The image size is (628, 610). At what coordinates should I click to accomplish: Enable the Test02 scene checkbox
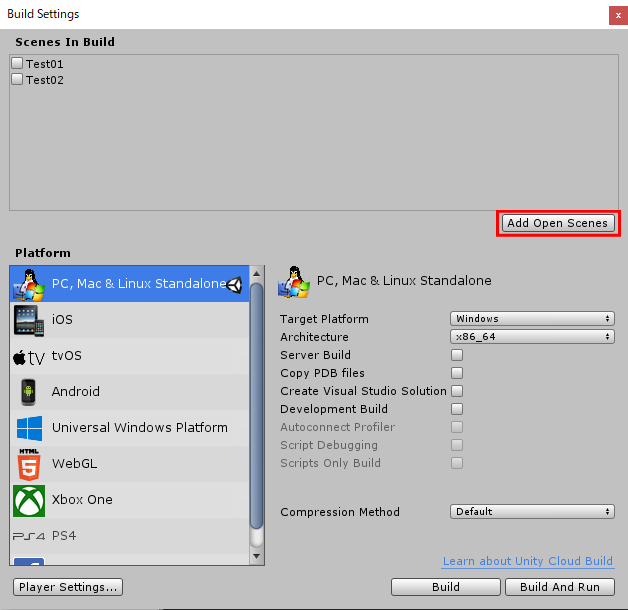point(17,79)
